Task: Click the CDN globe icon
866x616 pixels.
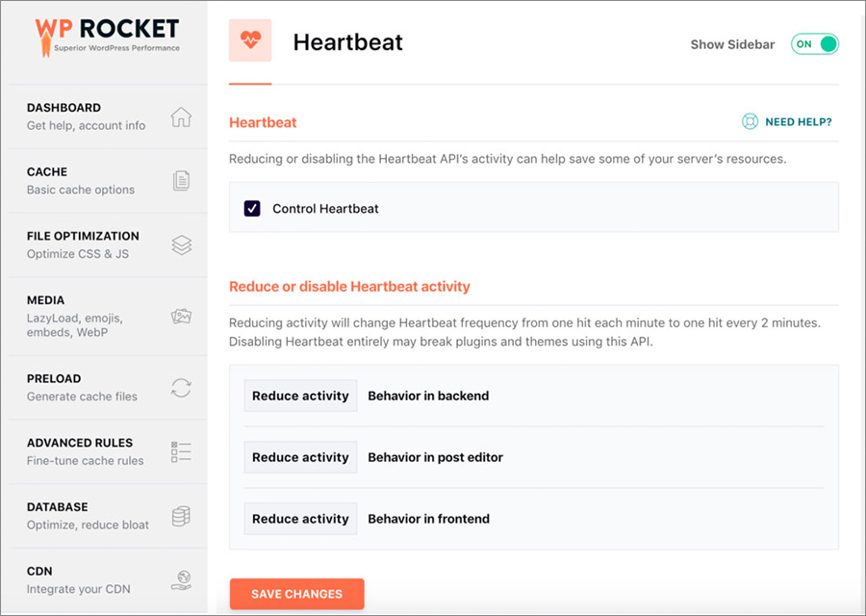Action: [x=181, y=580]
